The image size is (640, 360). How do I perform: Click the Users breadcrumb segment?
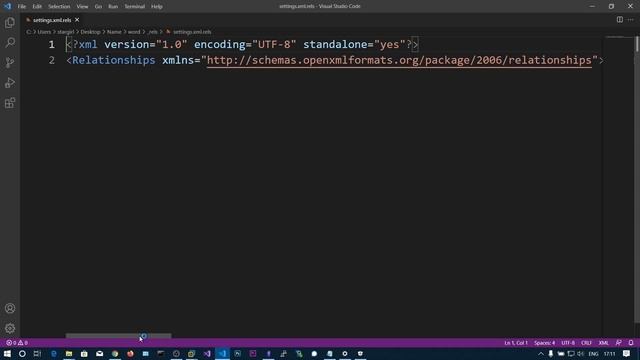point(44,32)
